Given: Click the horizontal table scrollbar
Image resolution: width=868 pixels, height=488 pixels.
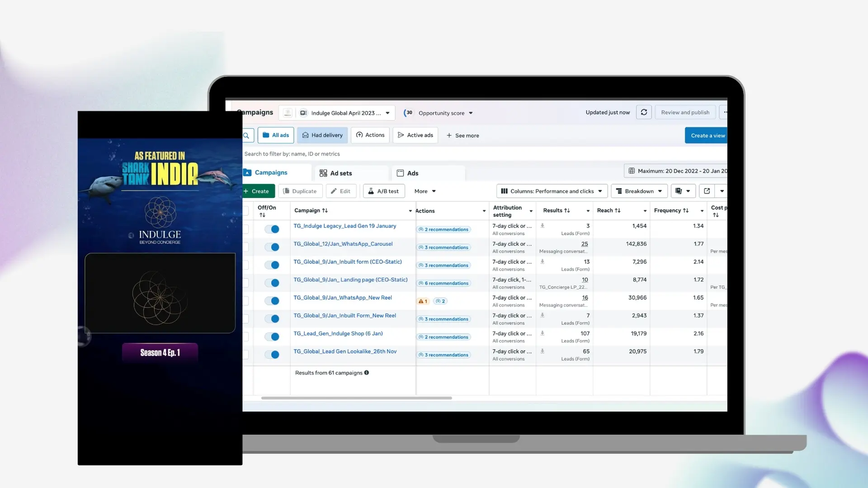Looking at the screenshot, I should coord(356,398).
